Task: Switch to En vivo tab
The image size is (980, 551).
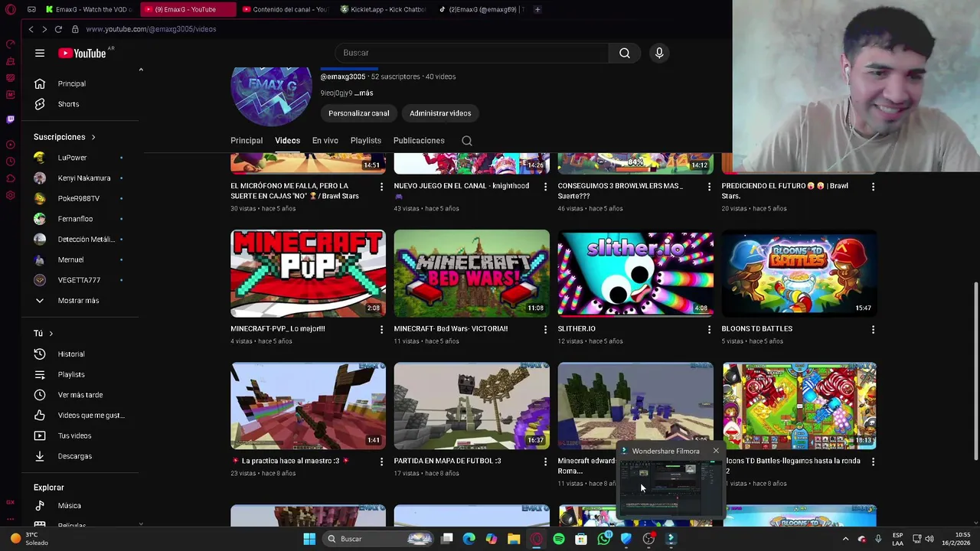Action: tap(325, 141)
